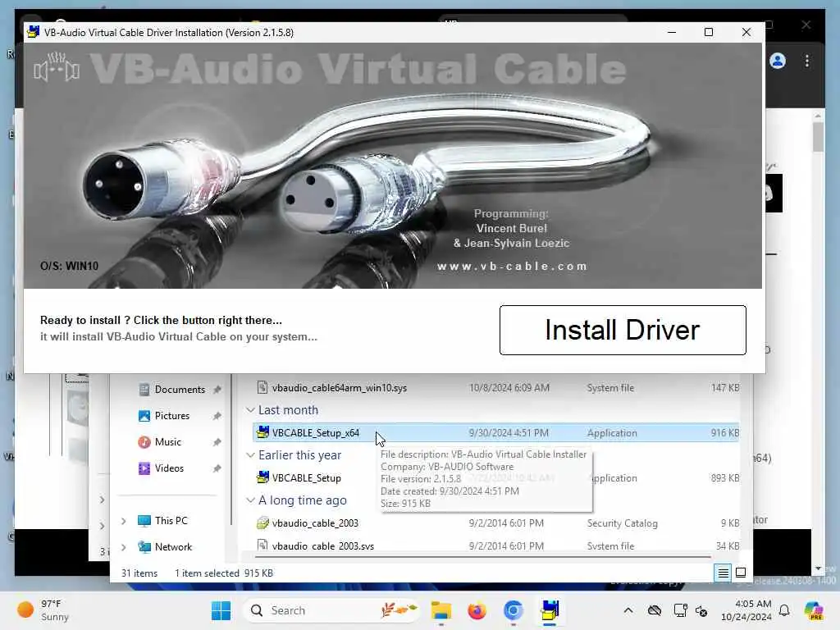The width and height of the screenshot is (840, 630).
Task: Open VBCABLE_Setup_x64 application file
Action: click(495, 433)
